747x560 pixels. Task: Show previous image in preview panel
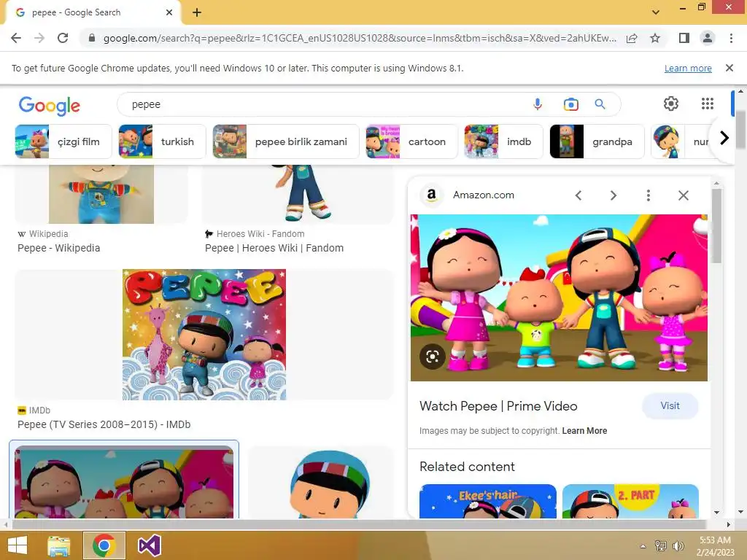click(578, 195)
